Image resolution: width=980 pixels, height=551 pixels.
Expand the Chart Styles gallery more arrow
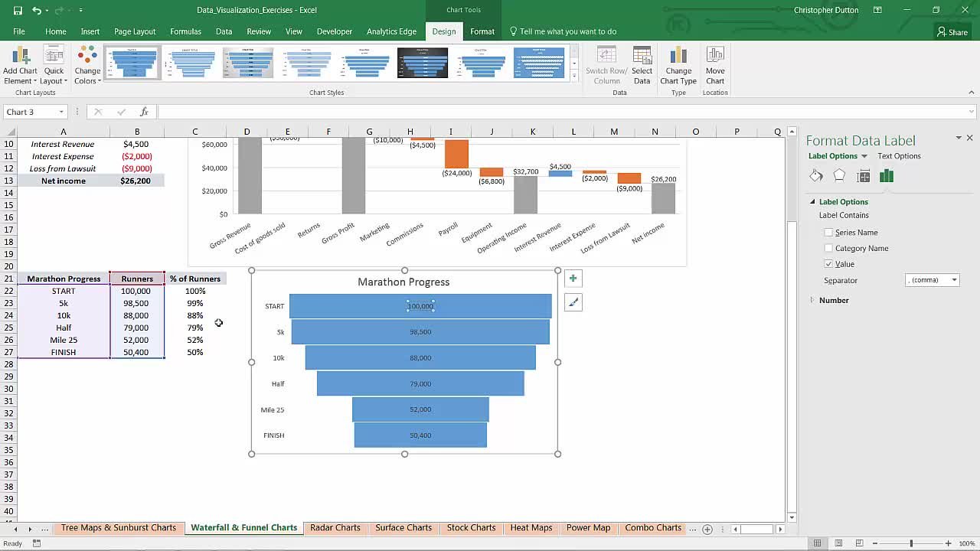tap(574, 76)
